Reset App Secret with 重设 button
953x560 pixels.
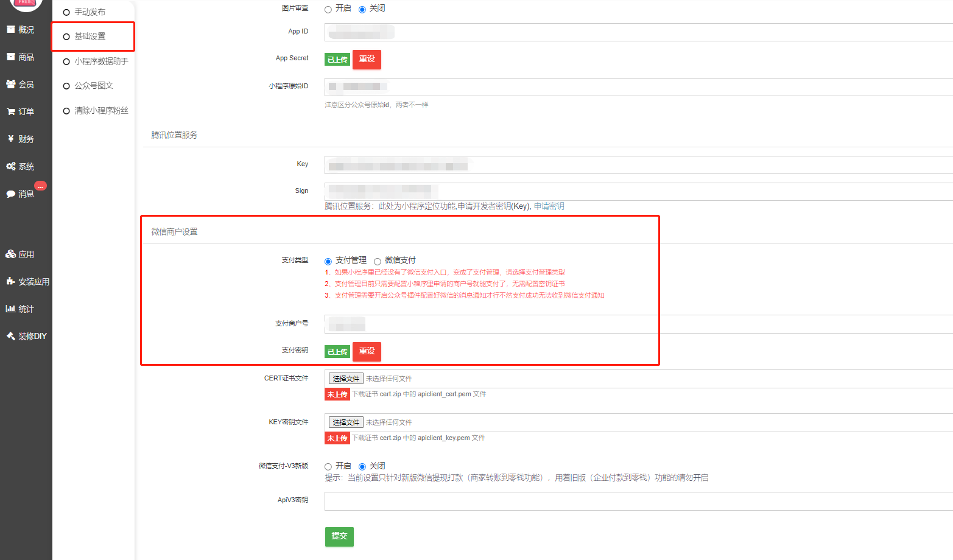coord(367,59)
